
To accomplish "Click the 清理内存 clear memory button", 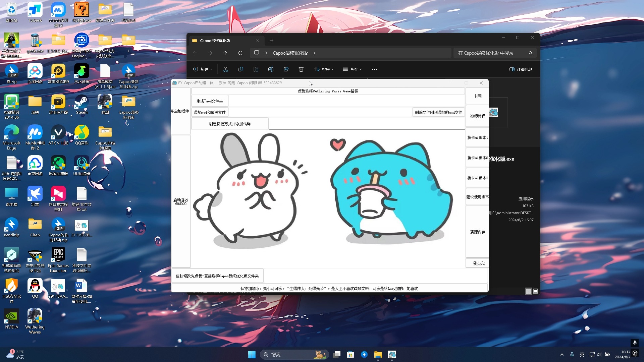I will (477, 232).
